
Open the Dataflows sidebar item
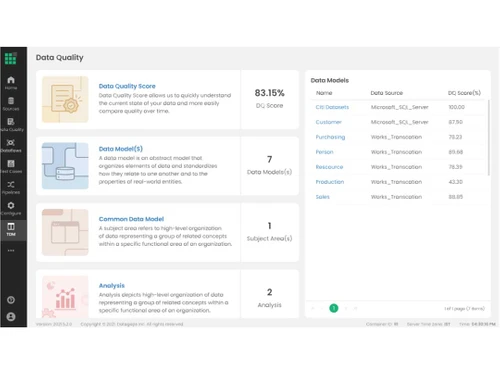[x=11, y=146]
